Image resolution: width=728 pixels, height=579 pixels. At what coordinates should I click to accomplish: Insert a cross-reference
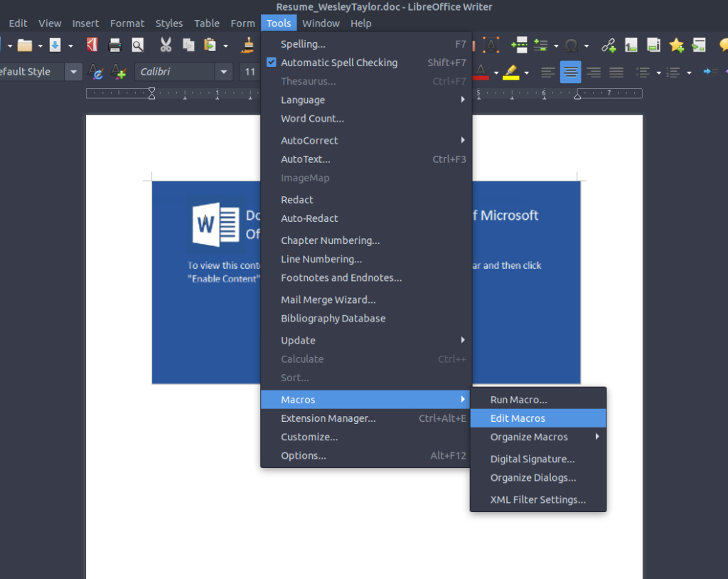coord(699,45)
